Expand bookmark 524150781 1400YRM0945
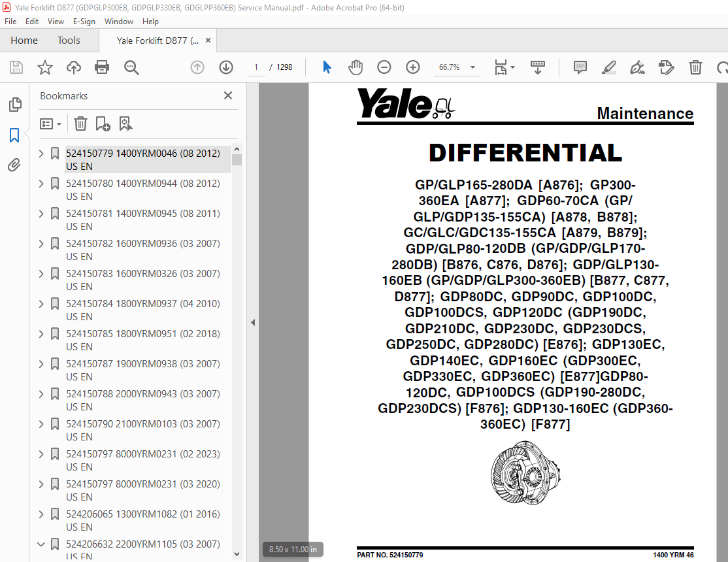 pyautogui.click(x=41, y=214)
